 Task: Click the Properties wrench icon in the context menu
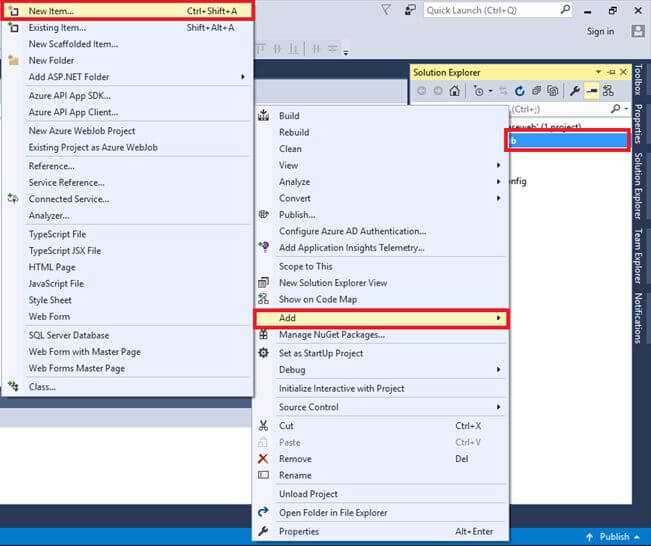[264, 531]
